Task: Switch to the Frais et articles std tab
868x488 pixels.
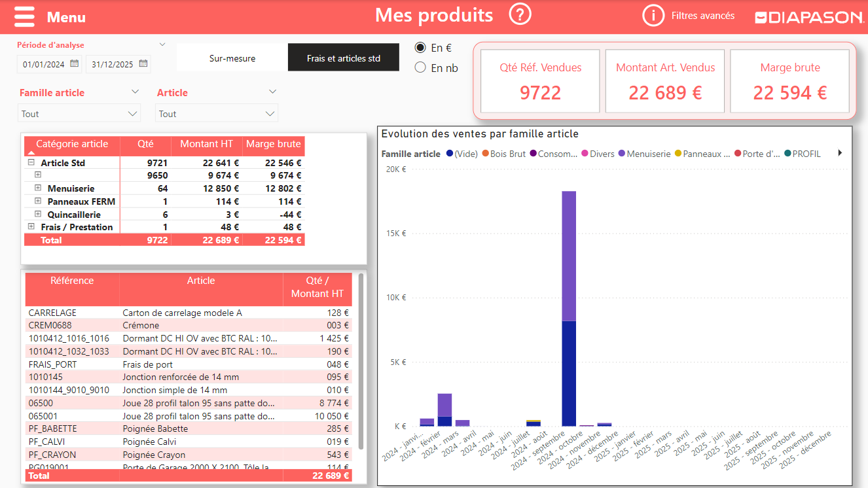Action: 344,58
